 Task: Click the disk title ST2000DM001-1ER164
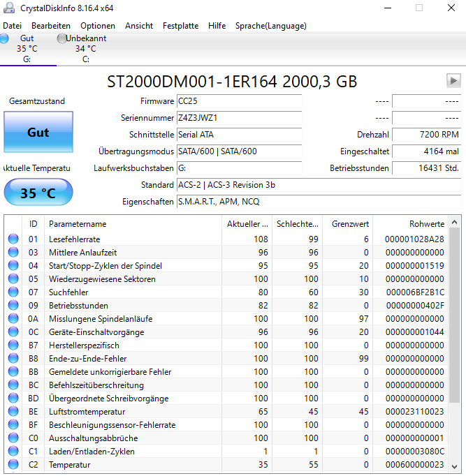point(192,82)
